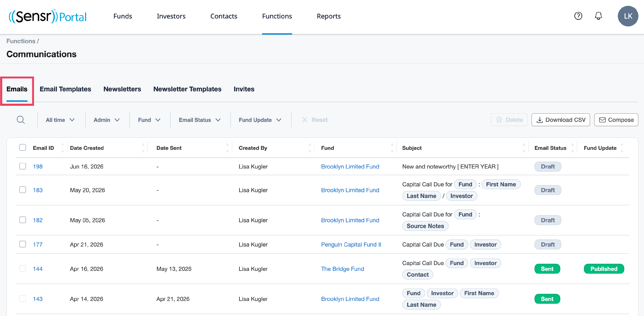Go to Functions in top navigation
The width and height of the screenshot is (644, 316).
coord(277,16)
